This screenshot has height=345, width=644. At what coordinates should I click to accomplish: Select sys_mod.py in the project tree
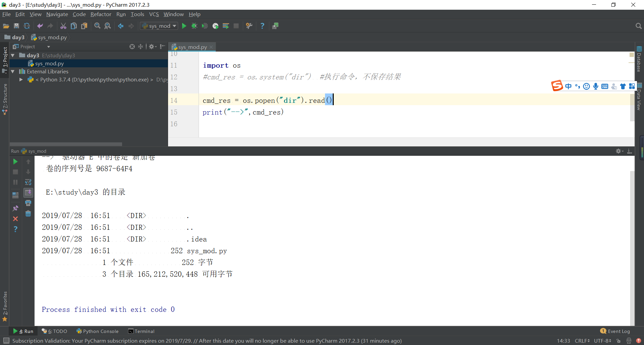pyautogui.click(x=49, y=63)
